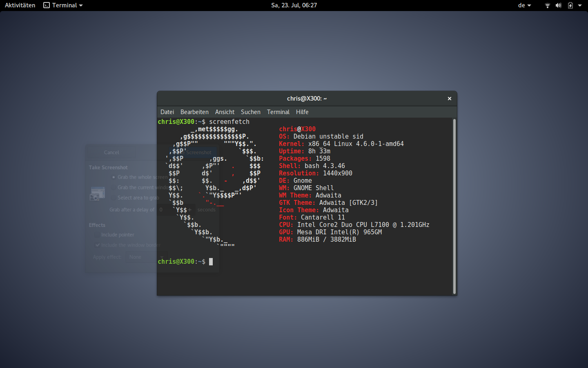Click the red chris@X300 heading in output
The image size is (588, 368).
pyautogui.click(x=297, y=129)
